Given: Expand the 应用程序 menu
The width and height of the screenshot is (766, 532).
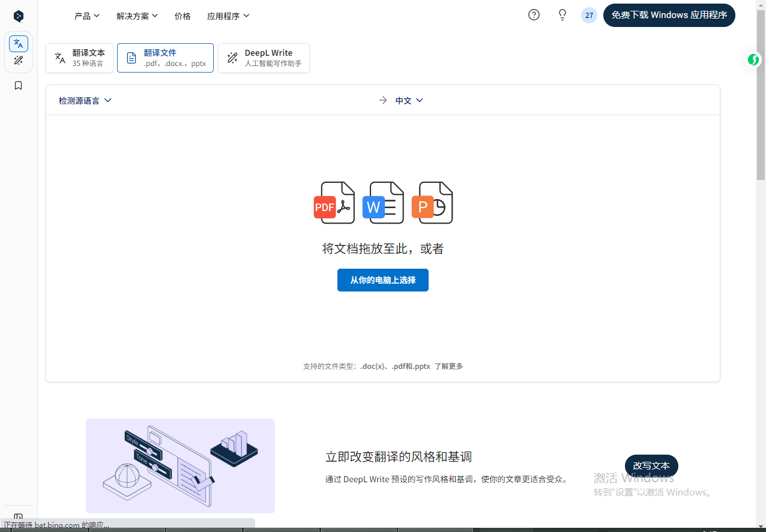Looking at the screenshot, I should point(228,16).
